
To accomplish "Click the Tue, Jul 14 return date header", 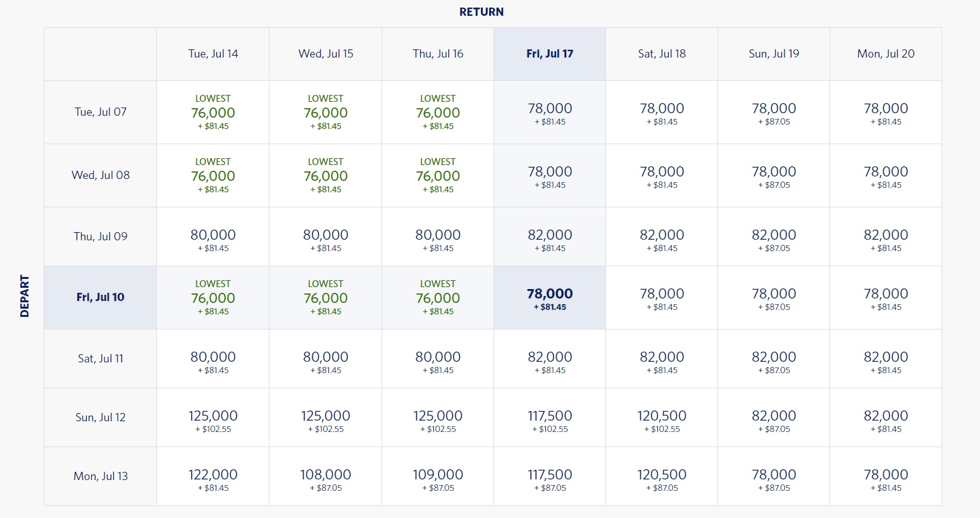I will pos(213,54).
